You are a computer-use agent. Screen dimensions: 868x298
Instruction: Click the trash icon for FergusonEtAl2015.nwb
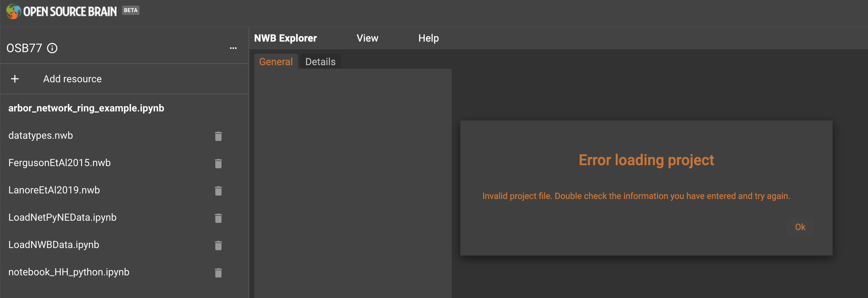coord(218,164)
